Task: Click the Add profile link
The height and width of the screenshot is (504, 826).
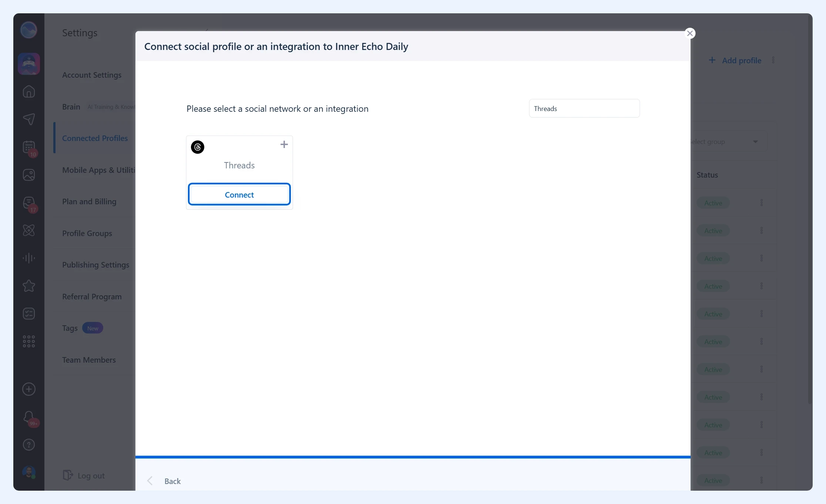Action: [735, 60]
